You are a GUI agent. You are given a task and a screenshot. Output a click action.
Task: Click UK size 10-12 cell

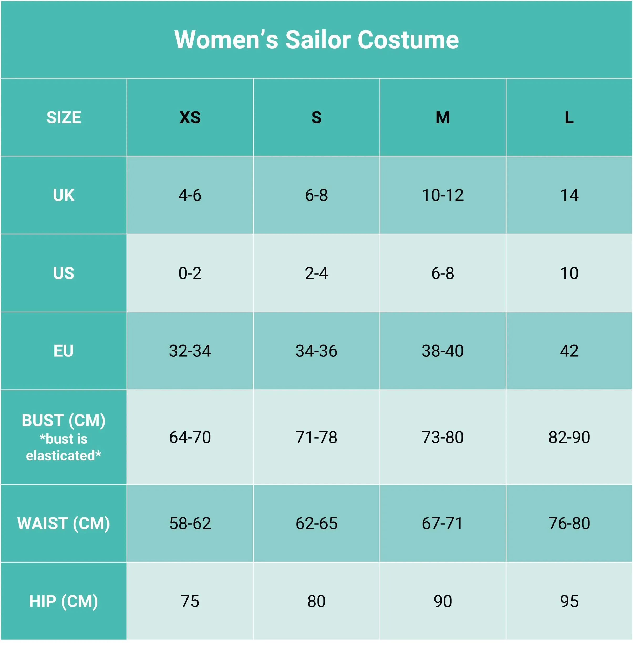[443, 195]
